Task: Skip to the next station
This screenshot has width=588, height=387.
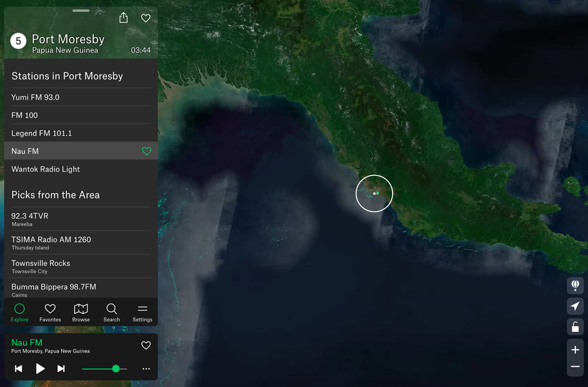Action: (x=61, y=368)
